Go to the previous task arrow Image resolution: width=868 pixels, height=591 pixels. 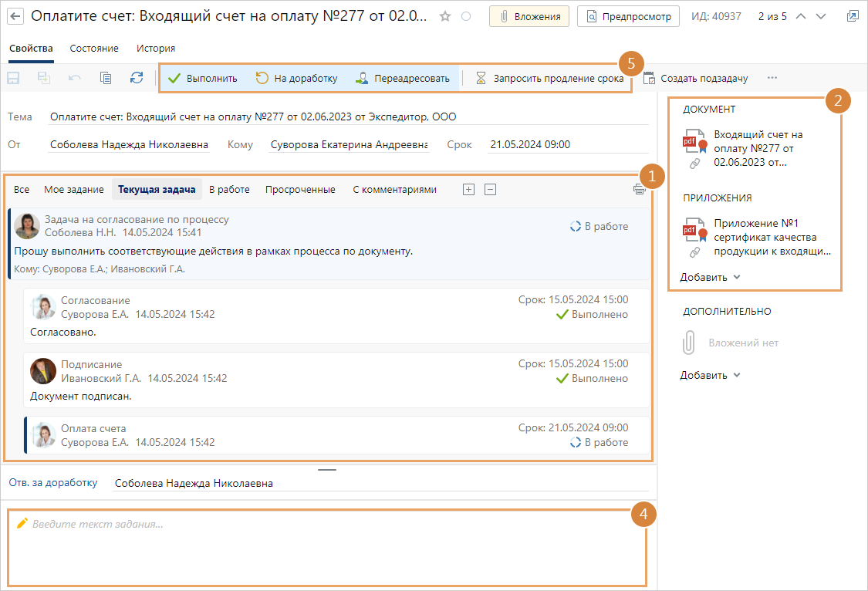point(800,16)
